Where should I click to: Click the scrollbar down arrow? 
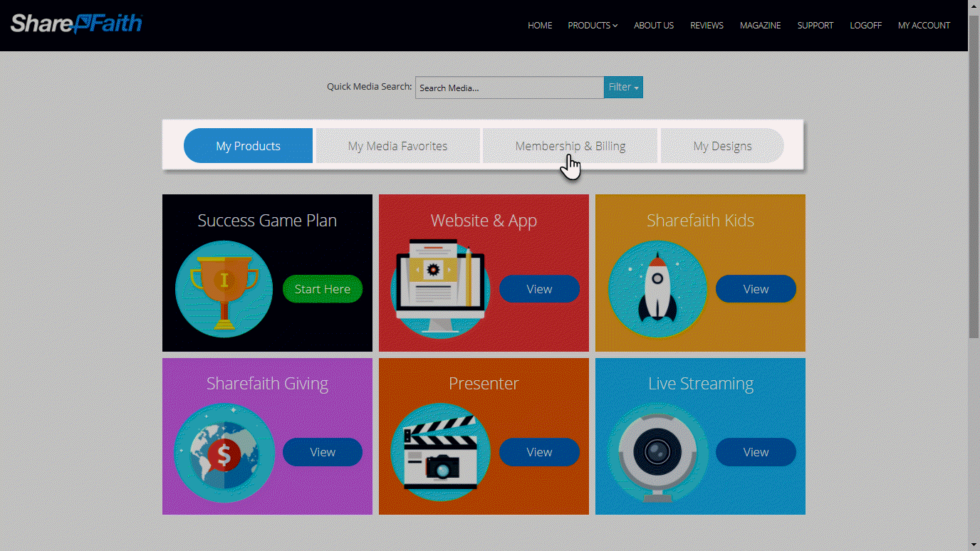(x=974, y=545)
